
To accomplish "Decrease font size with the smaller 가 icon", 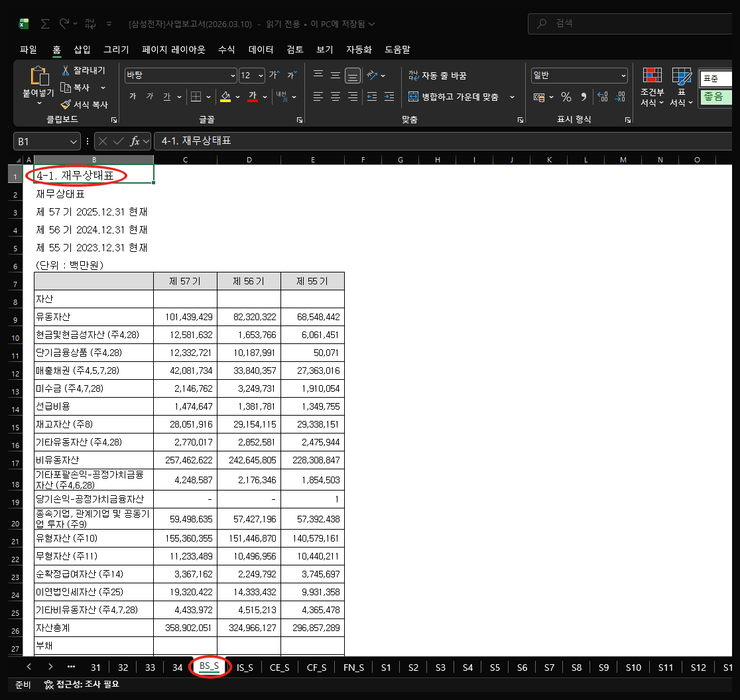I will [291, 75].
